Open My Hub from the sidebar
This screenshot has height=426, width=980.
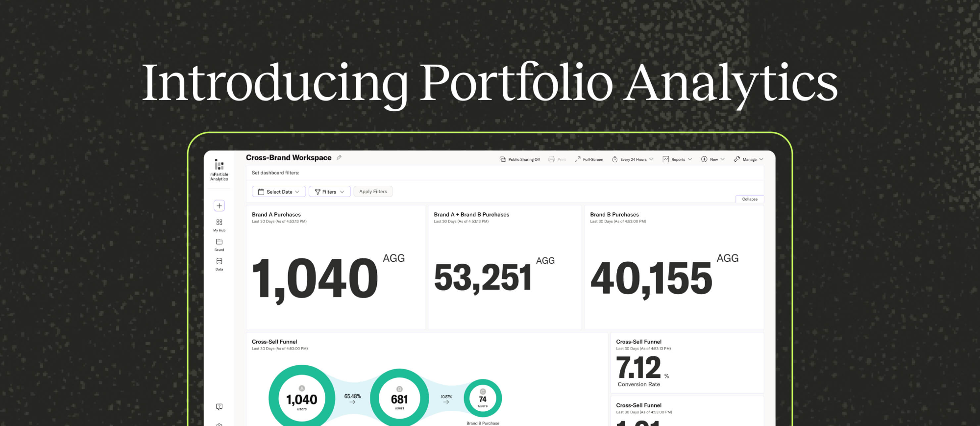pos(219,225)
